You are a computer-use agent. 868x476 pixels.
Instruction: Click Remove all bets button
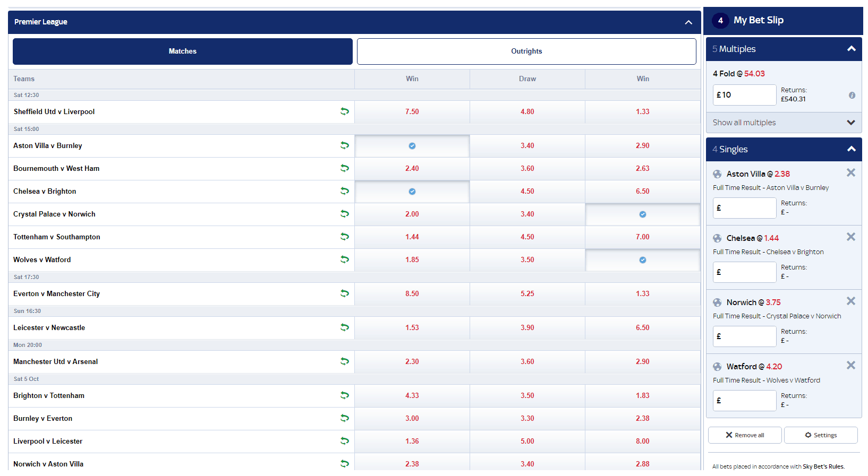click(745, 435)
